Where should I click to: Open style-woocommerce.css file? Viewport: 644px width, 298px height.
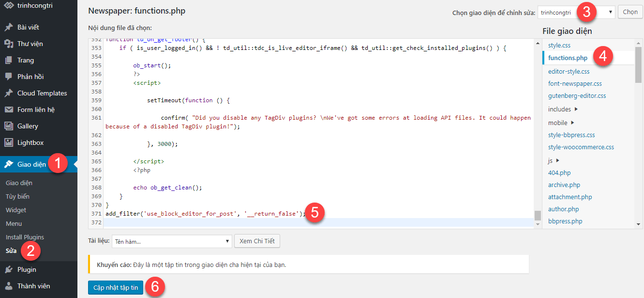581,147
